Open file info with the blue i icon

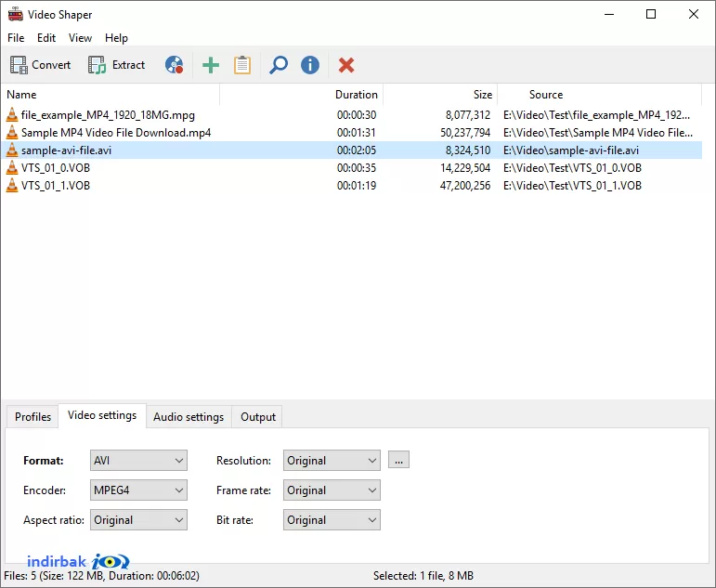tap(310, 65)
